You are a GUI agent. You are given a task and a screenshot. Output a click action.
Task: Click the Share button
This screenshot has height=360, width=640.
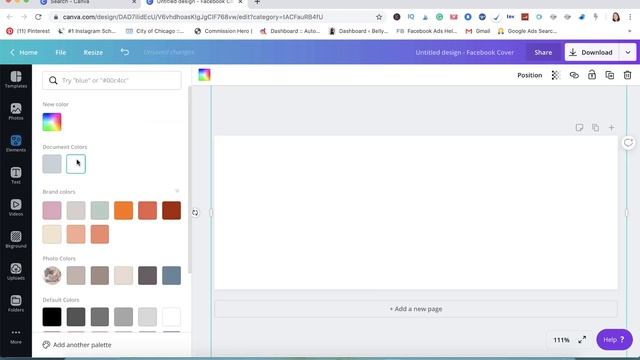click(x=543, y=52)
